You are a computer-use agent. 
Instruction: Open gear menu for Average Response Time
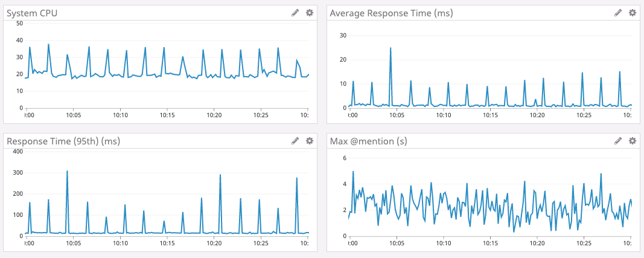[633, 13]
